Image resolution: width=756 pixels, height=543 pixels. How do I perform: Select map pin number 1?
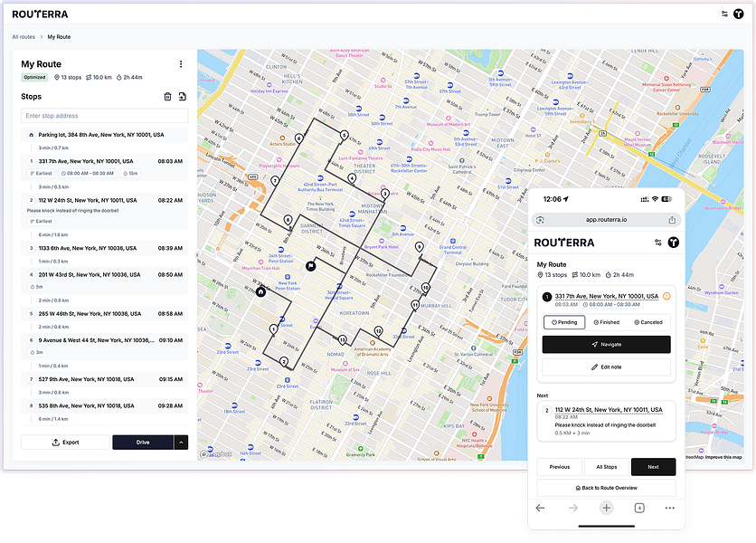tap(273, 329)
